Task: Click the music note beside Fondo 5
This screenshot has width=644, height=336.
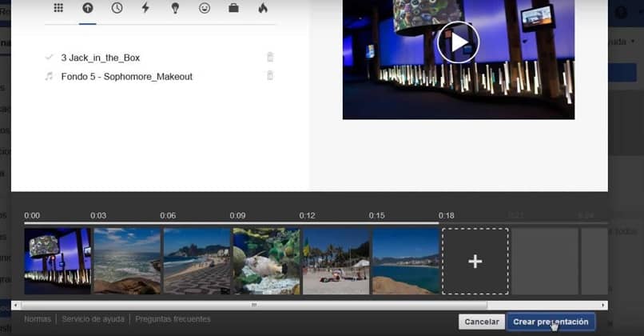Action: coord(50,76)
